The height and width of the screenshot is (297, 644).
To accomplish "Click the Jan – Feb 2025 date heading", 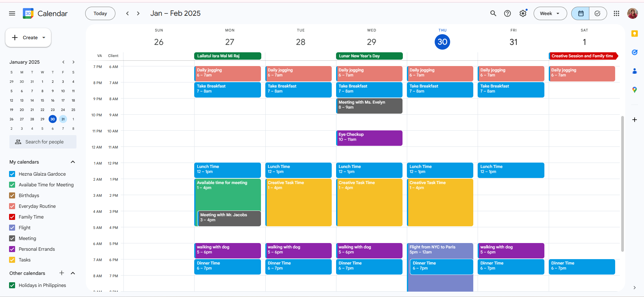I will [x=175, y=13].
